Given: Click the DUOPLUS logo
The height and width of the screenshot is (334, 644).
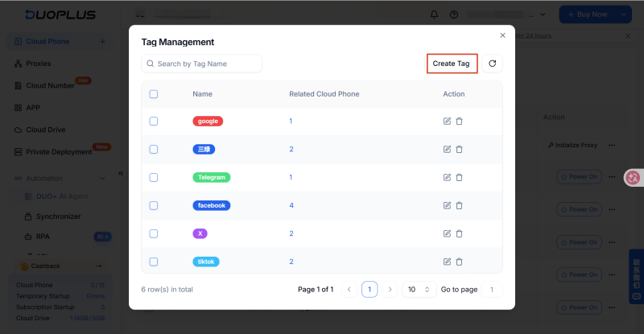Looking at the screenshot, I should click(x=60, y=14).
